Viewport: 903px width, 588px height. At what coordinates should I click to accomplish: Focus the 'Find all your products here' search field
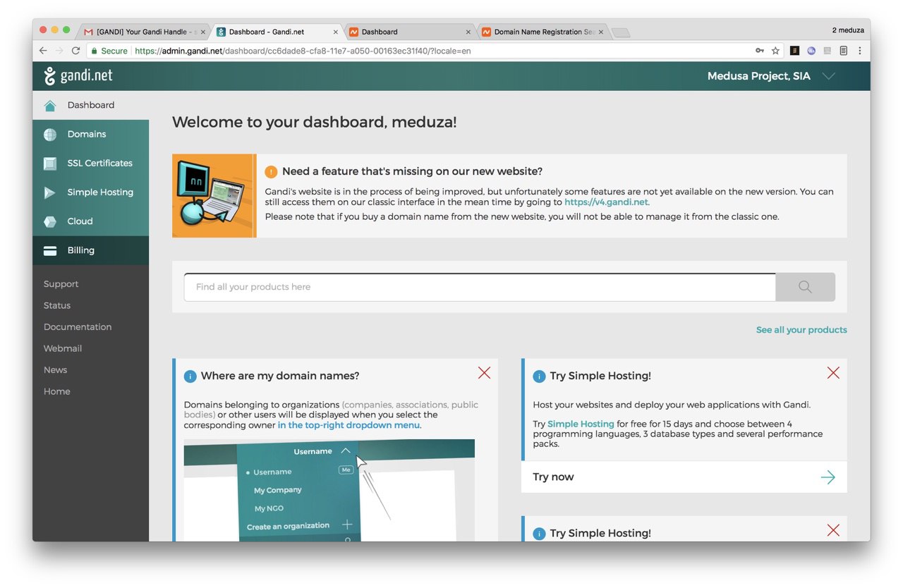coord(480,287)
